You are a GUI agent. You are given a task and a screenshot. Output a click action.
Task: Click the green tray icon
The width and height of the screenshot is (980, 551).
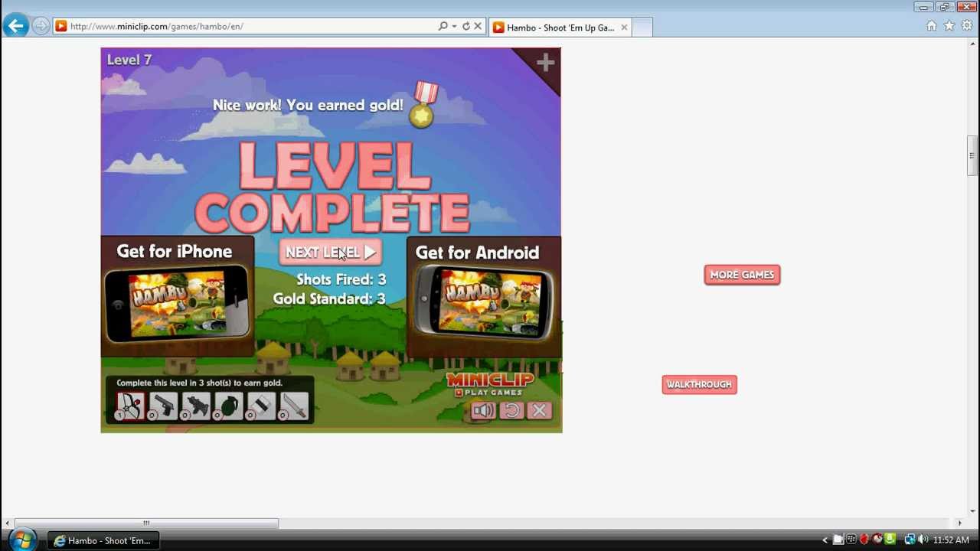coord(890,540)
